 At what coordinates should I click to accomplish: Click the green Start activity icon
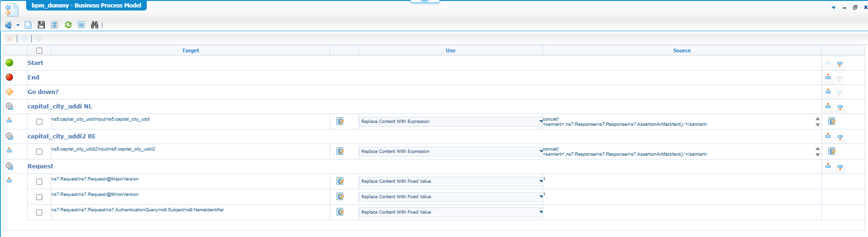point(9,63)
